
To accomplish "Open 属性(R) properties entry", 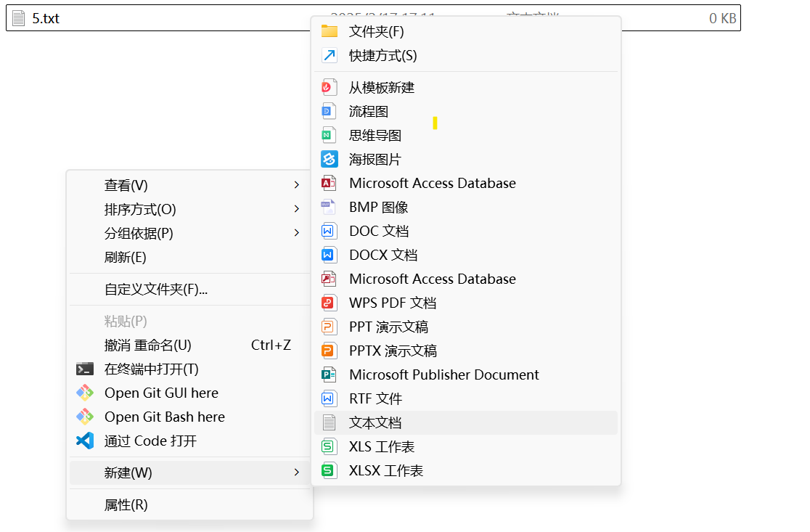I will coord(126,505).
